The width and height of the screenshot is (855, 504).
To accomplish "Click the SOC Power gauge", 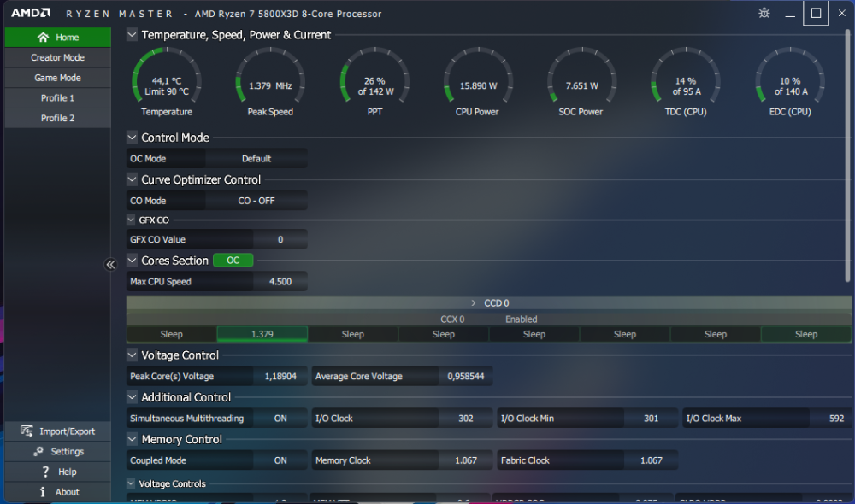I will (581, 82).
